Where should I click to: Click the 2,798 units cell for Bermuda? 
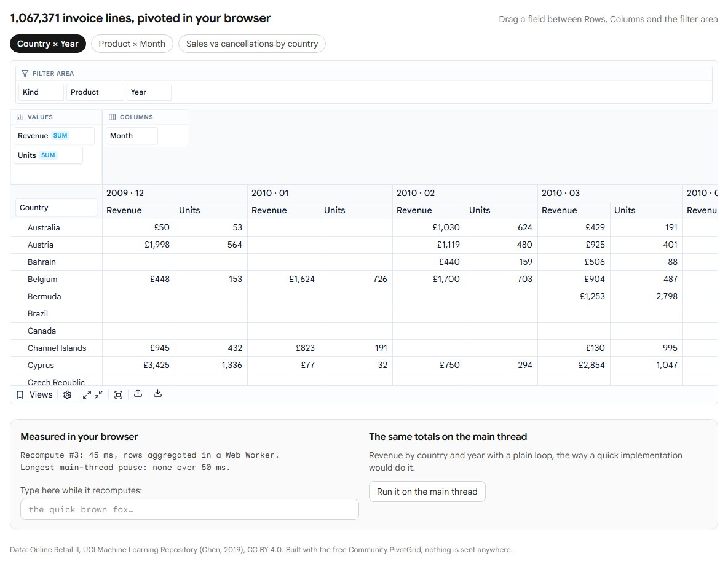pyautogui.click(x=646, y=296)
